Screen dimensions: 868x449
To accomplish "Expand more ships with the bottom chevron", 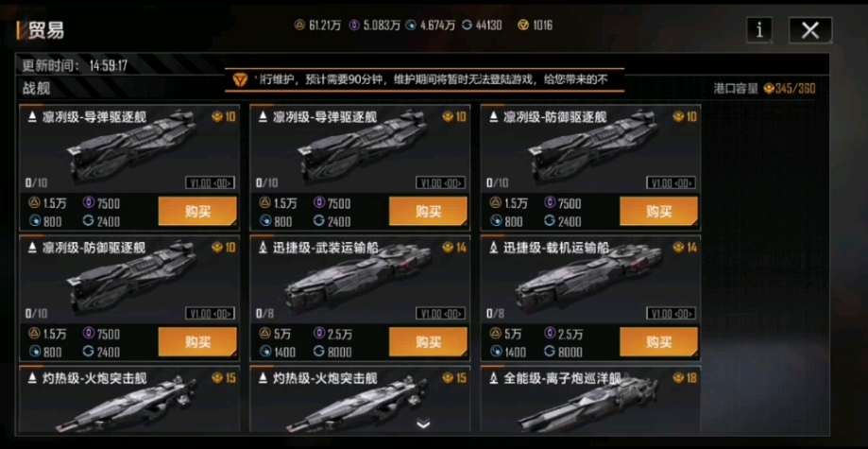I will 423,424.
